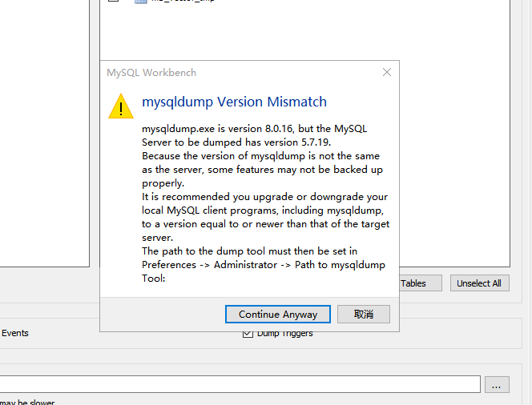Image resolution: width=532 pixels, height=405 pixels.
Task: Click the Events label in the background
Action: tap(14, 333)
